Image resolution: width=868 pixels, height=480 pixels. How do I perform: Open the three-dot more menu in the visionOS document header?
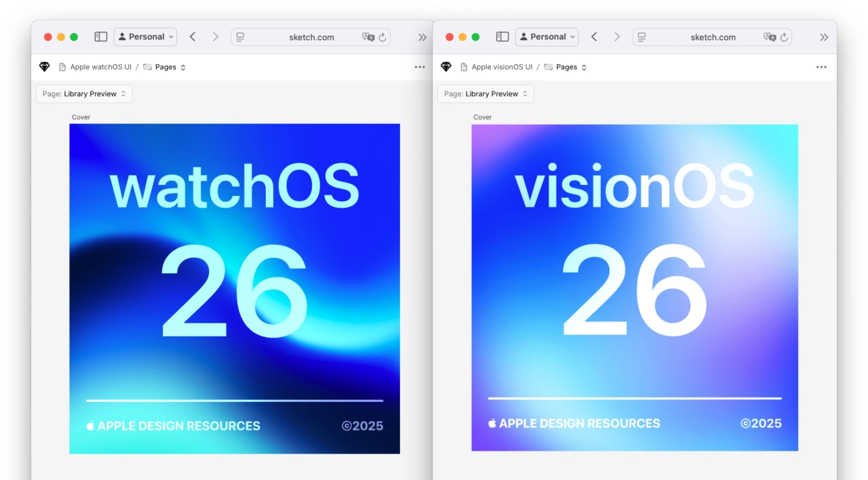point(821,67)
